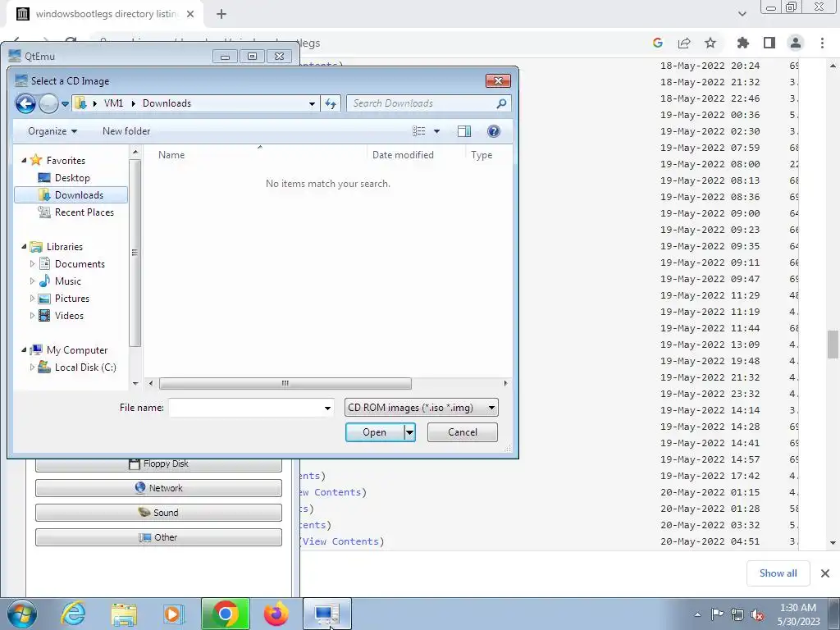Click the Google icon in Chrome toolbar
This screenshot has height=630, width=840.
658,43
